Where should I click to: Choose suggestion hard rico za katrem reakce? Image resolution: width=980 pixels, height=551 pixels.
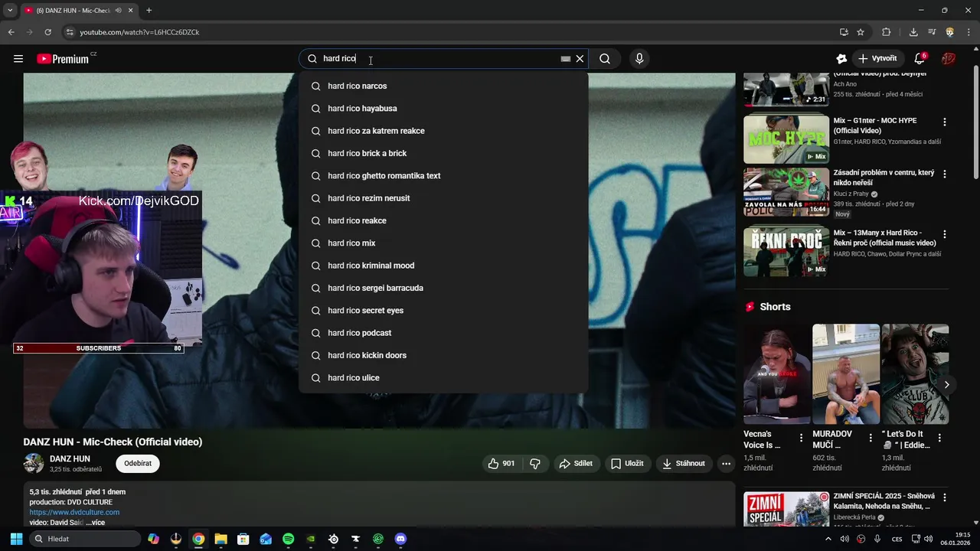[444, 131]
